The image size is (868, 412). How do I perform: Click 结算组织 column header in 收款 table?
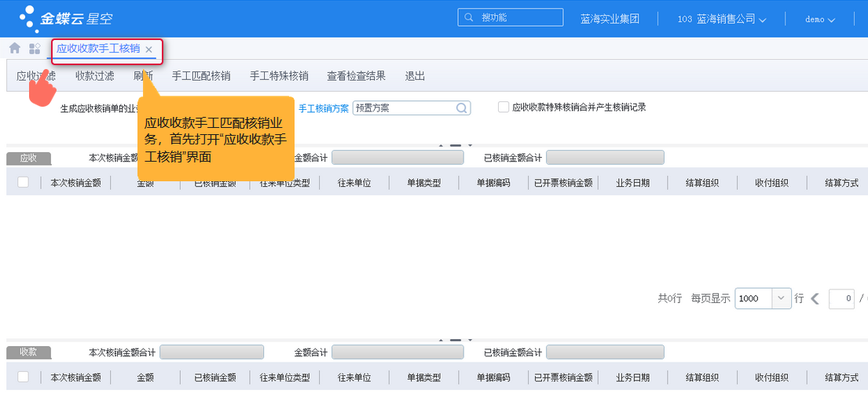point(702,377)
